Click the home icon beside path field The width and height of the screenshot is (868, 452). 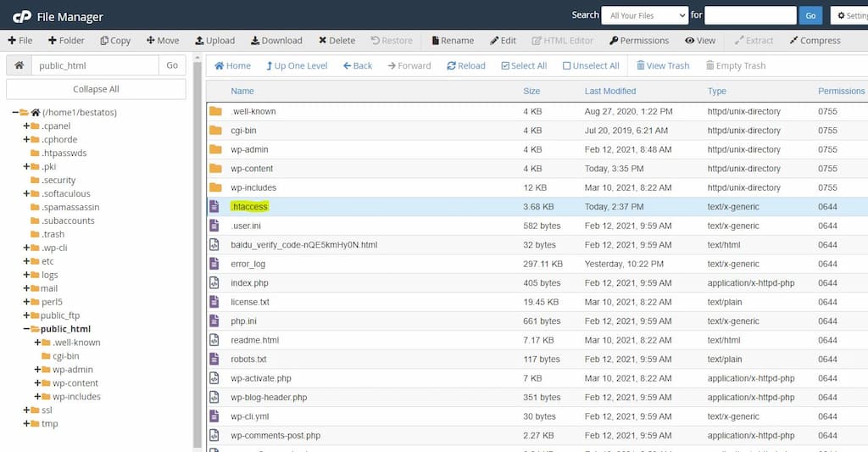coord(19,65)
